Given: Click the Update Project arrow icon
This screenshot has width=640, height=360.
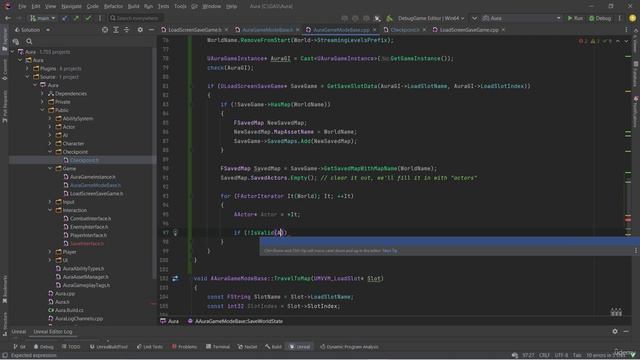Looking at the screenshot, I should click(64, 18).
